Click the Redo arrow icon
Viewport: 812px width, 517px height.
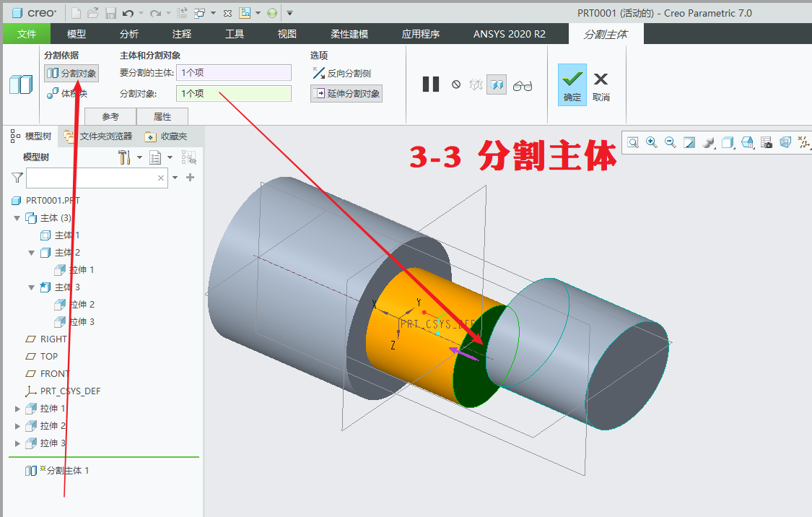[x=155, y=13]
